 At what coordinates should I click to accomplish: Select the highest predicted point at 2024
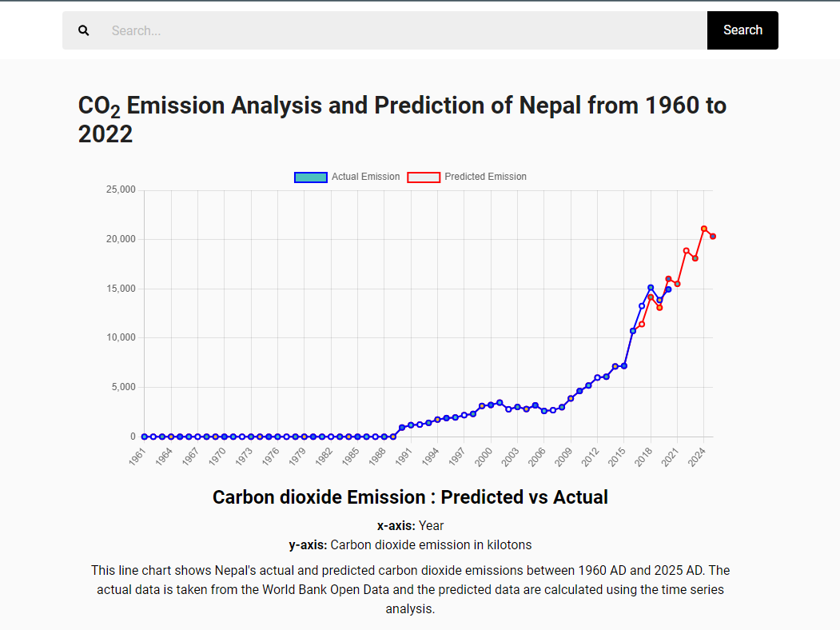704,229
